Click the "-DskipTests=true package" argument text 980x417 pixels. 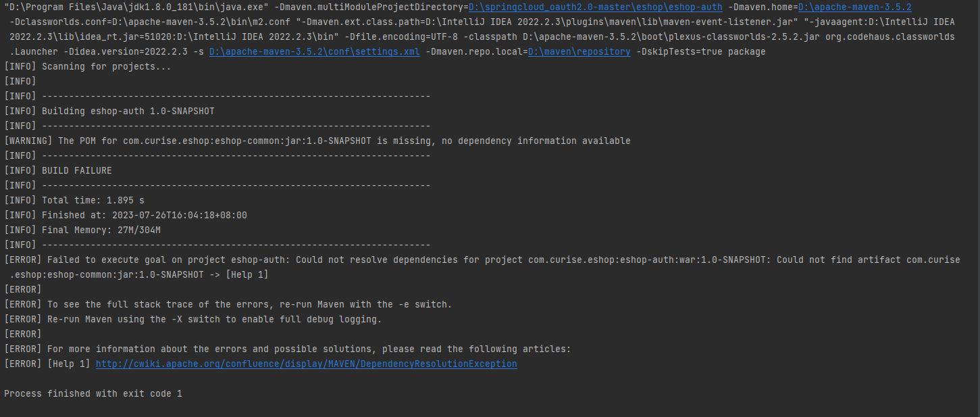click(700, 52)
